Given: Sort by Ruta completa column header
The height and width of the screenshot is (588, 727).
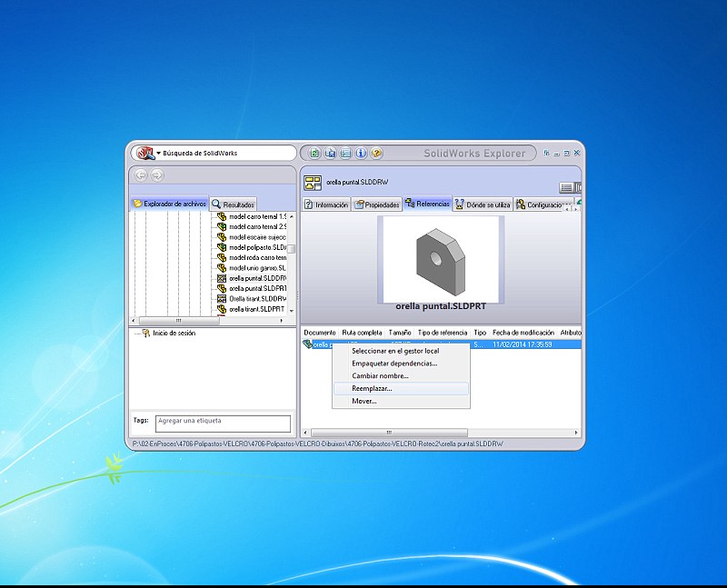Looking at the screenshot, I should pyautogui.click(x=362, y=333).
